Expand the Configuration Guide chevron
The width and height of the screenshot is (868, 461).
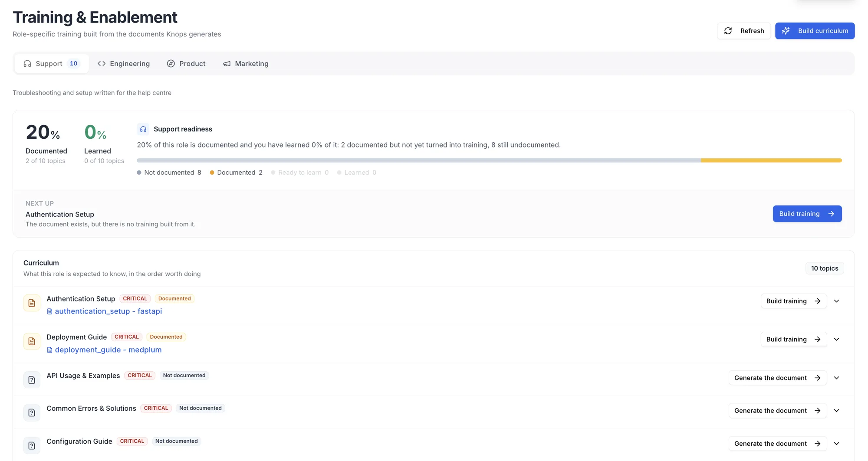[x=836, y=444]
